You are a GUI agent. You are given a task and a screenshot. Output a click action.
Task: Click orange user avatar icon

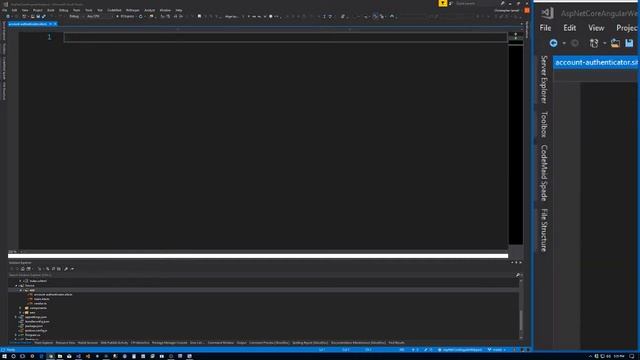[x=527, y=10]
